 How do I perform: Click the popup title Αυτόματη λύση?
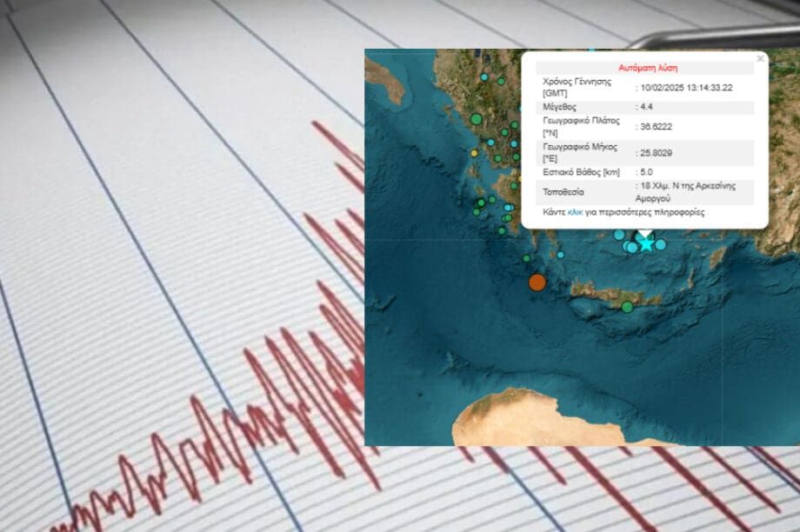(x=648, y=68)
